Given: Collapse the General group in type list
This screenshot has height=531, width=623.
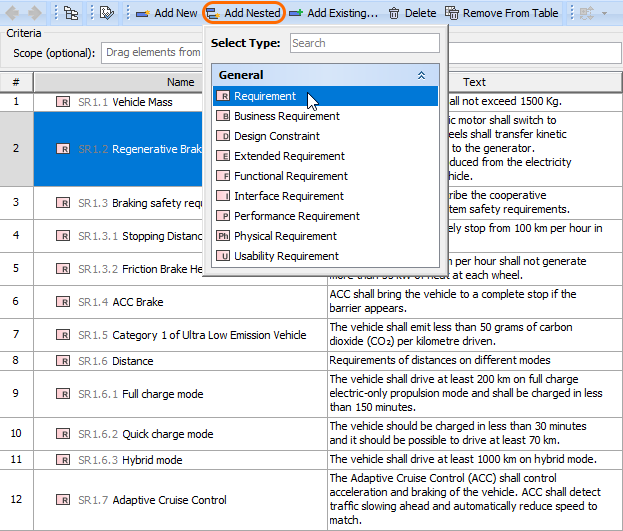Looking at the screenshot, I should [x=421, y=75].
